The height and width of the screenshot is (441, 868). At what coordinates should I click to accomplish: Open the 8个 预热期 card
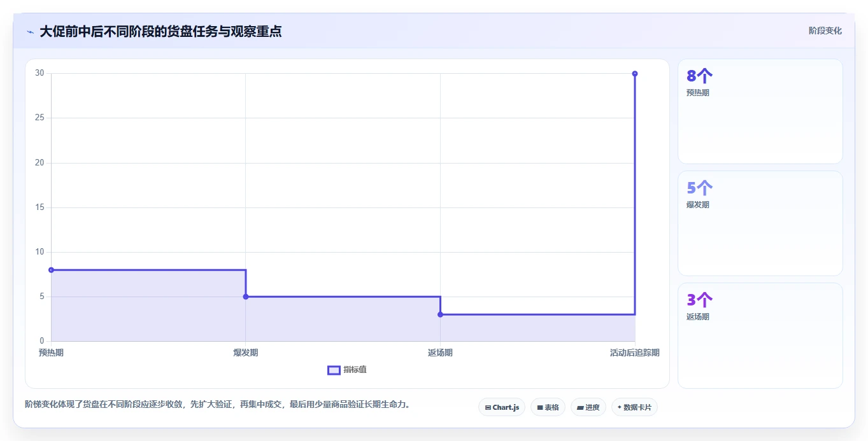(x=760, y=111)
